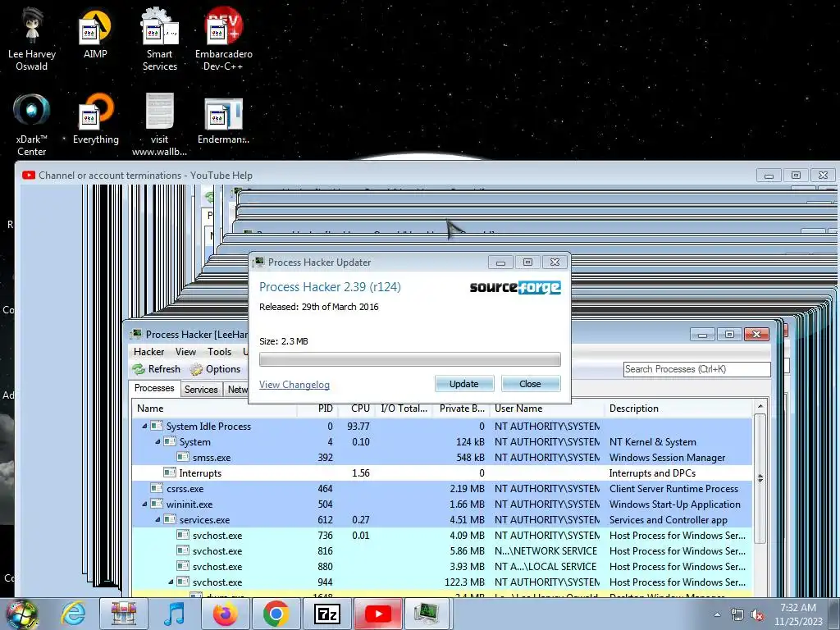The width and height of the screenshot is (840, 630).
Task: Collapse the services.exe tree node
Action: point(157,519)
